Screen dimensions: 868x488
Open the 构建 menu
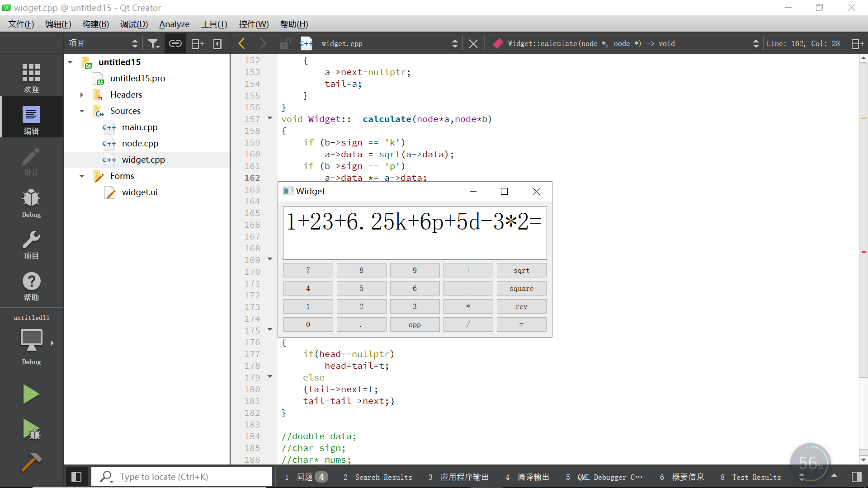pyautogui.click(x=95, y=24)
